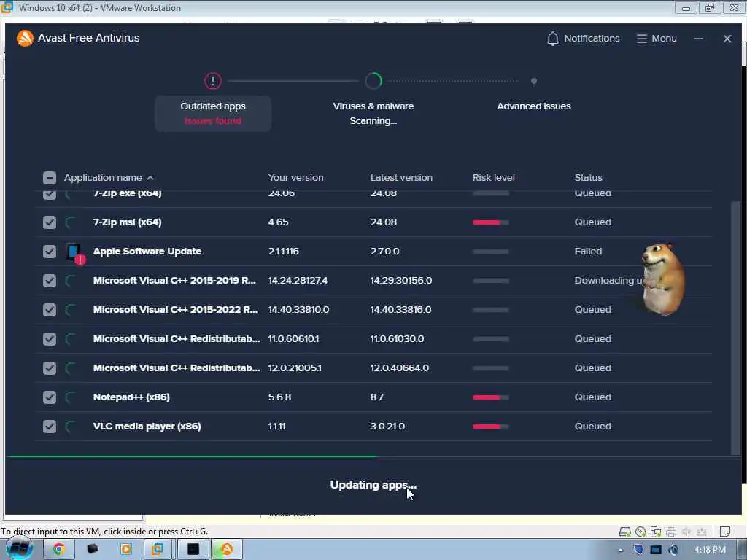Screen dimensions: 747x560
Task: Uncheck the Apple Software Update checkbox
Action: [50, 252]
